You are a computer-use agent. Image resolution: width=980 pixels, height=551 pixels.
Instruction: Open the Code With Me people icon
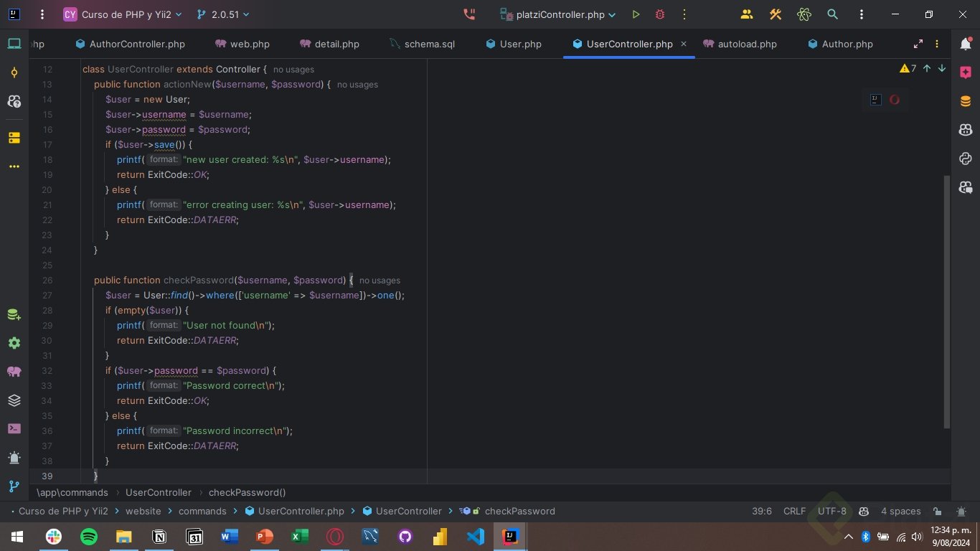tap(747, 14)
